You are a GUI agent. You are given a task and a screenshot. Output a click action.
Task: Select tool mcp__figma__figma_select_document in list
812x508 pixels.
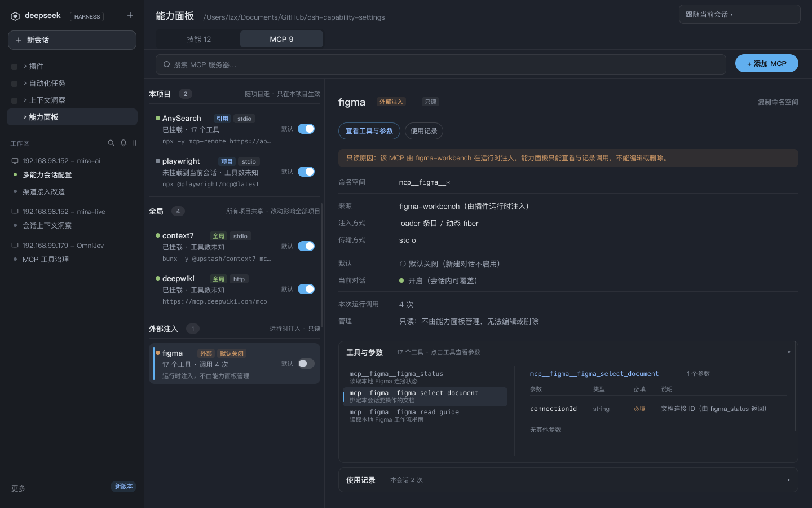click(425, 396)
